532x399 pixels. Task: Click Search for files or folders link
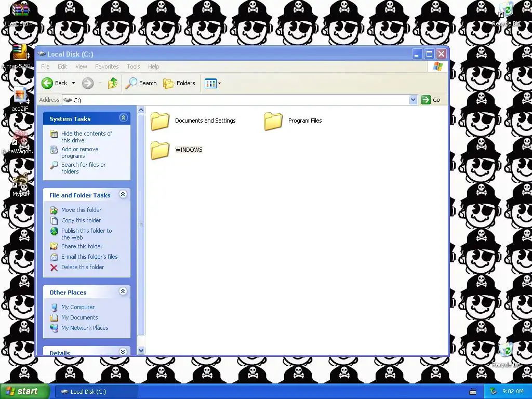(x=84, y=168)
